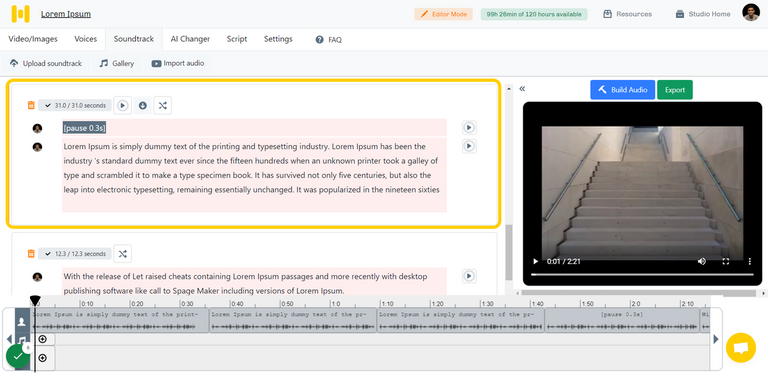
Task: Click the voice avatar beside pause 0.3s
Action: pyautogui.click(x=37, y=128)
